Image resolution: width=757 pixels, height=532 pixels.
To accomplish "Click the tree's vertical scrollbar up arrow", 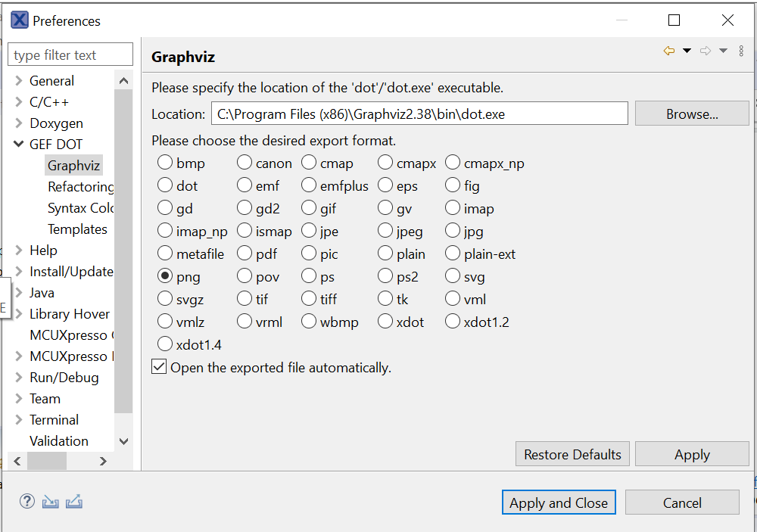I will (123, 81).
